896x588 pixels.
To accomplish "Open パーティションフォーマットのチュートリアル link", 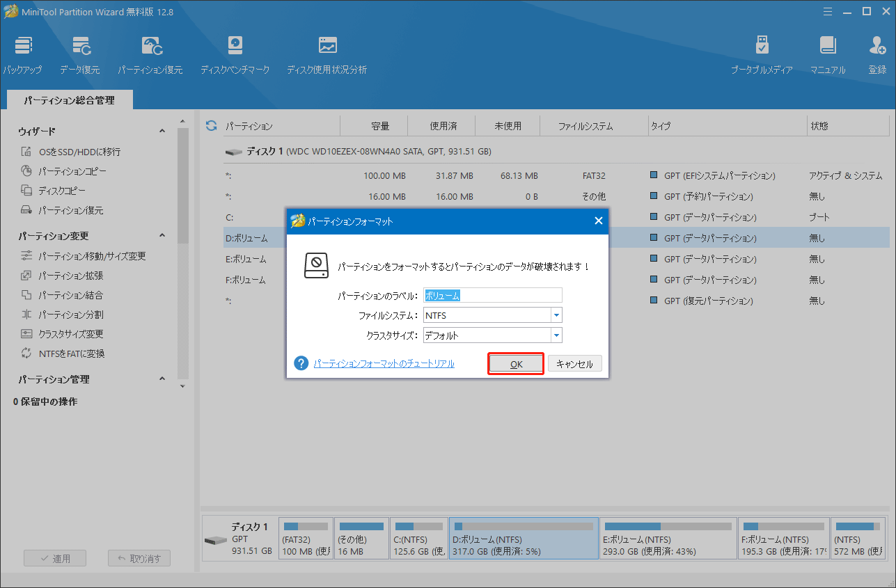I will [x=384, y=363].
